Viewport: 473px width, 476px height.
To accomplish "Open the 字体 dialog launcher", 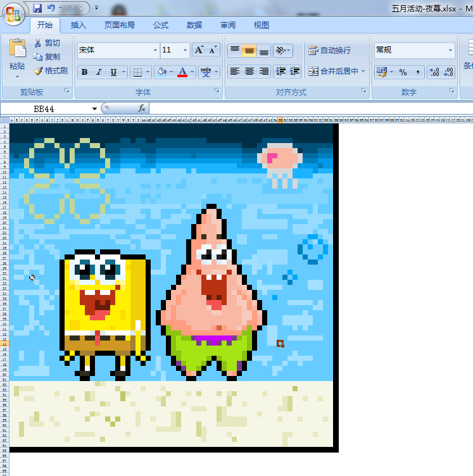I will 217,91.
